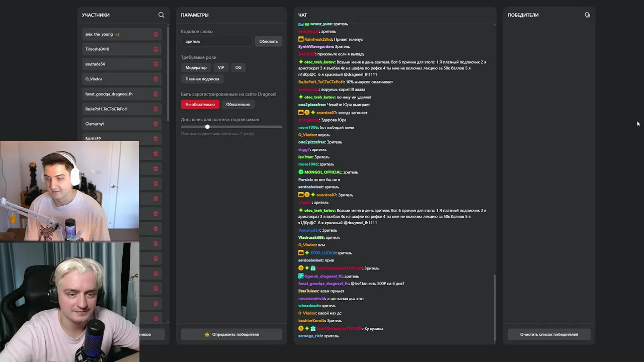Remove Glamurnyi with the trash icon
This screenshot has height=362, width=644.
click(155, 124)
